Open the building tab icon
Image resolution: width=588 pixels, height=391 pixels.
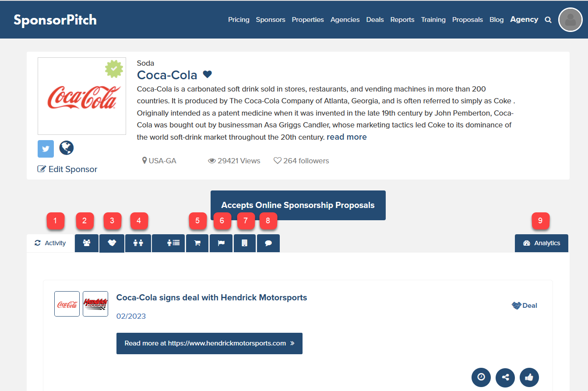(x=245, y=243)
